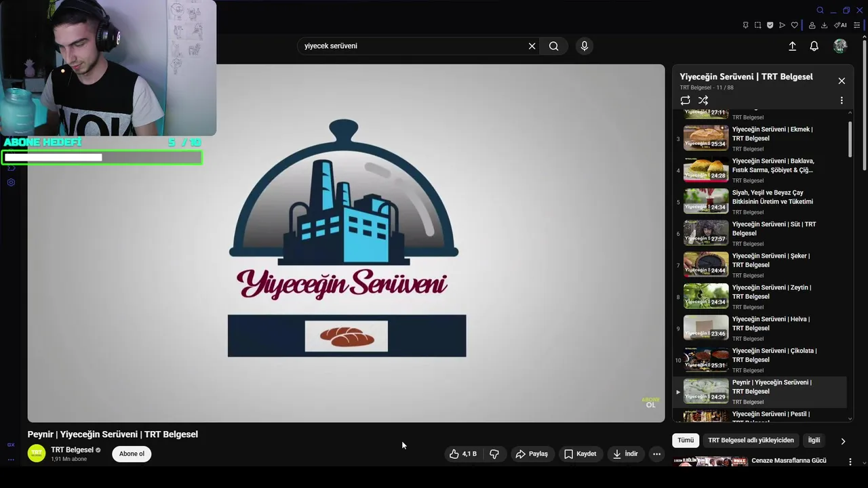Viewport: 868px width, 488px height.
Task: Open TRT Belgesel channel name link
Action: (x=72, y=450)
